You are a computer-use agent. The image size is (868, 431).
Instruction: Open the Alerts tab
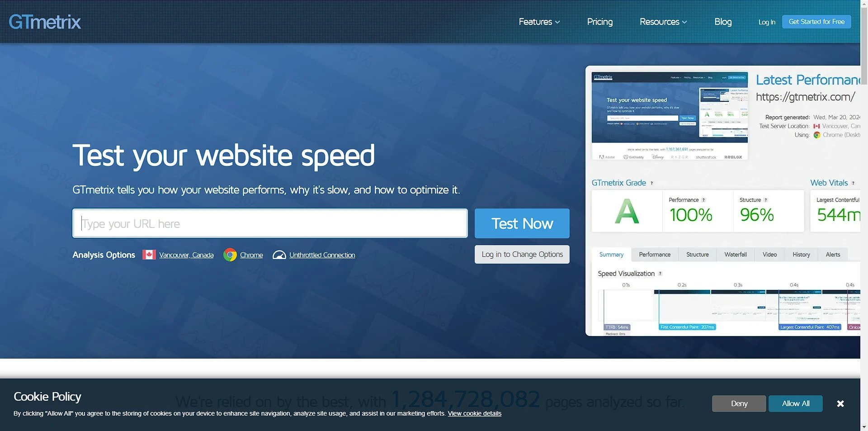coord(833,255)
